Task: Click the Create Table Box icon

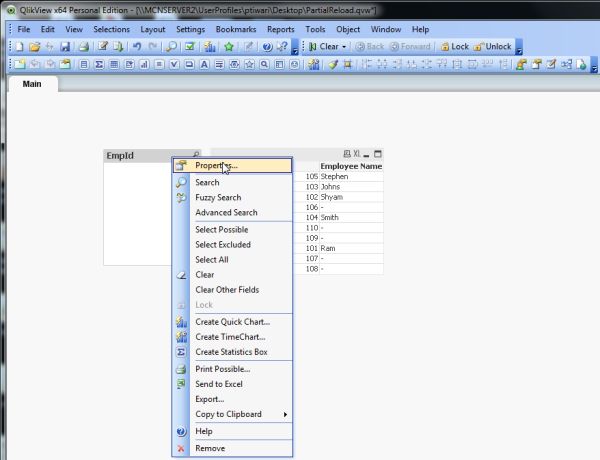Action: (x=114, y=64)
